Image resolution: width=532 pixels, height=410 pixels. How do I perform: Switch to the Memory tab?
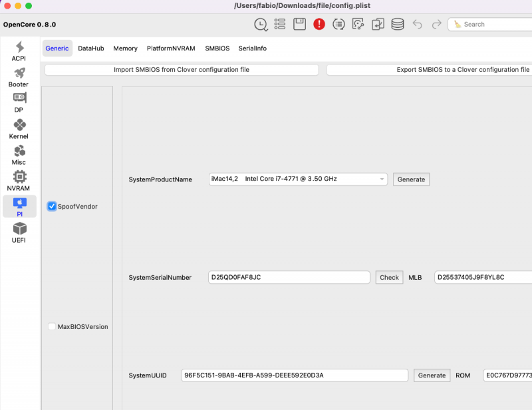coord(125,48)
